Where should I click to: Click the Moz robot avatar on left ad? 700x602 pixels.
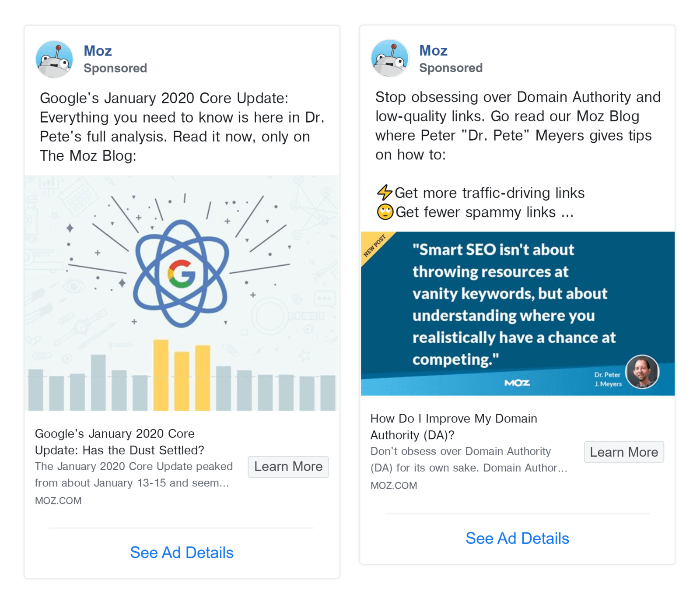pos(54,59)
